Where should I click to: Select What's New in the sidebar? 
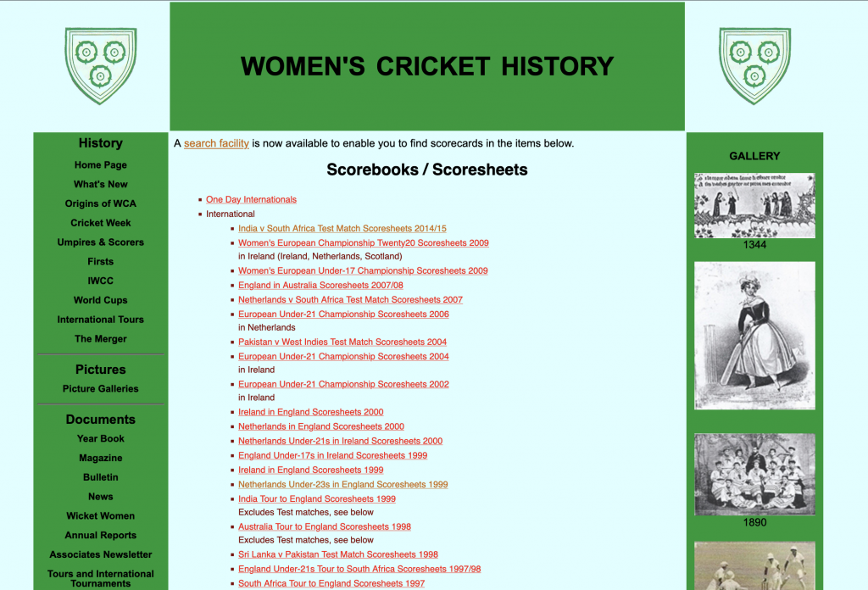pyautogui.click(x=101, y=184)
